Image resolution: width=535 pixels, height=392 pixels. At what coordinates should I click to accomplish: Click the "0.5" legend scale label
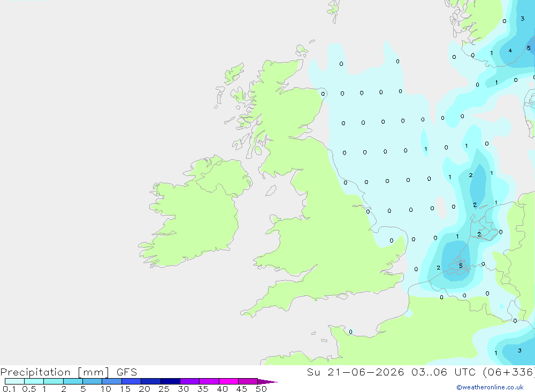[x=29, y=389]
